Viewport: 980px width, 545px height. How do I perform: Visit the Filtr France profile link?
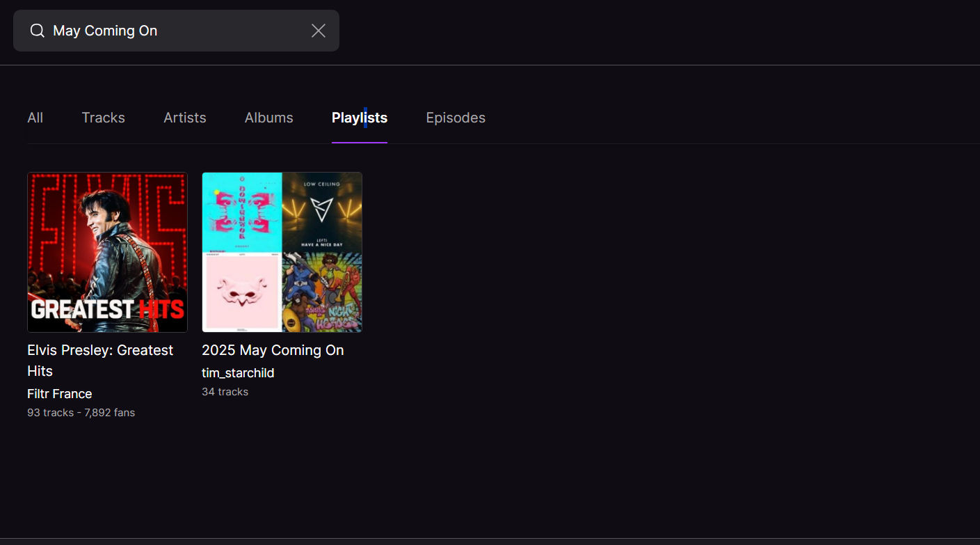[60, 394]
